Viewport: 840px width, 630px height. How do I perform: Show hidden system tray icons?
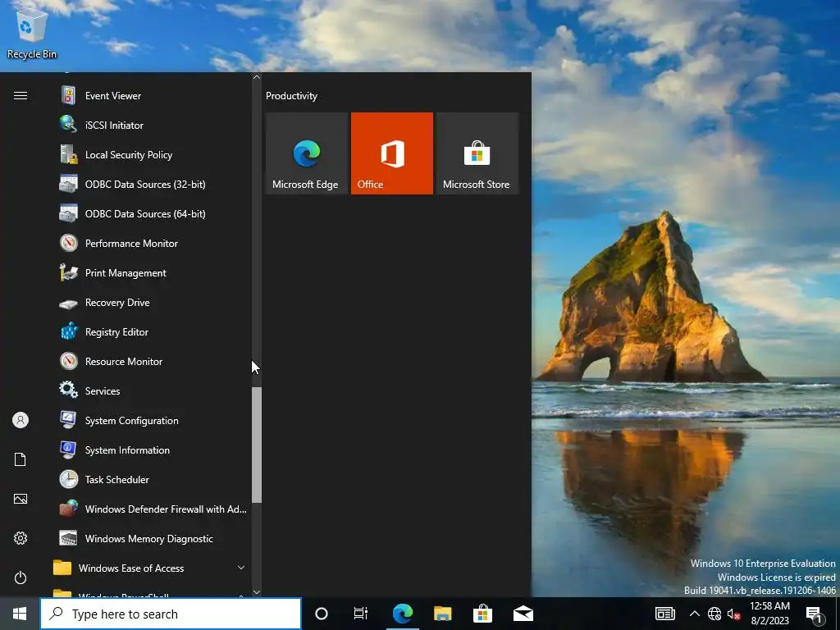(694, 614)
